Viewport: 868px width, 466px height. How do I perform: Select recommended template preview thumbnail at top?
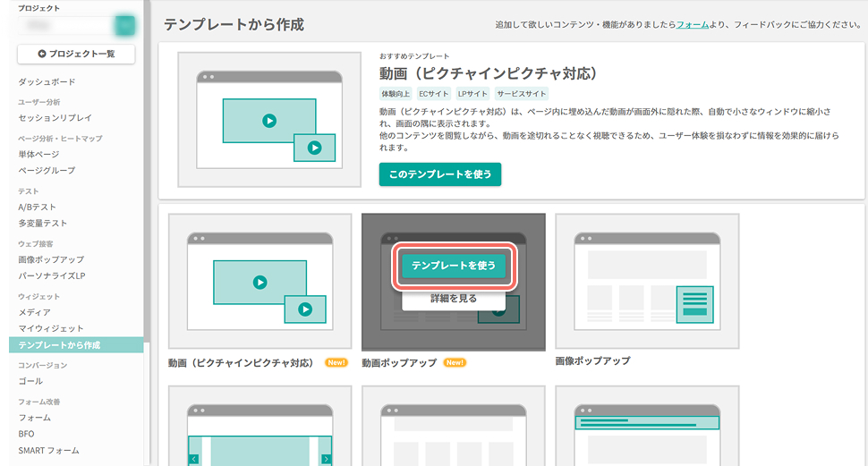tap(269, 120)
